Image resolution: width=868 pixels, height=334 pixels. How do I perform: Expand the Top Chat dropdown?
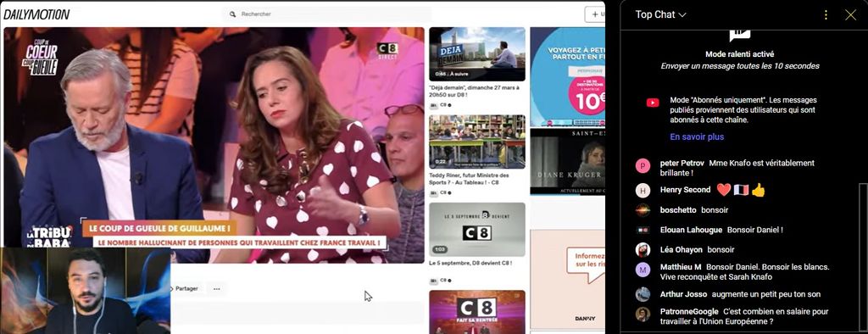pos(660,15)
